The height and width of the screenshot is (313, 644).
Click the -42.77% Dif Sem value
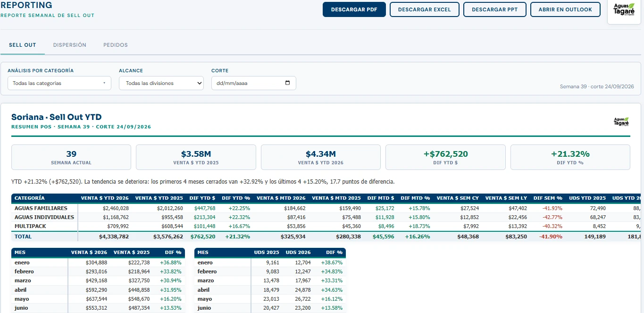pyautogui.click(x=552, y=217)
